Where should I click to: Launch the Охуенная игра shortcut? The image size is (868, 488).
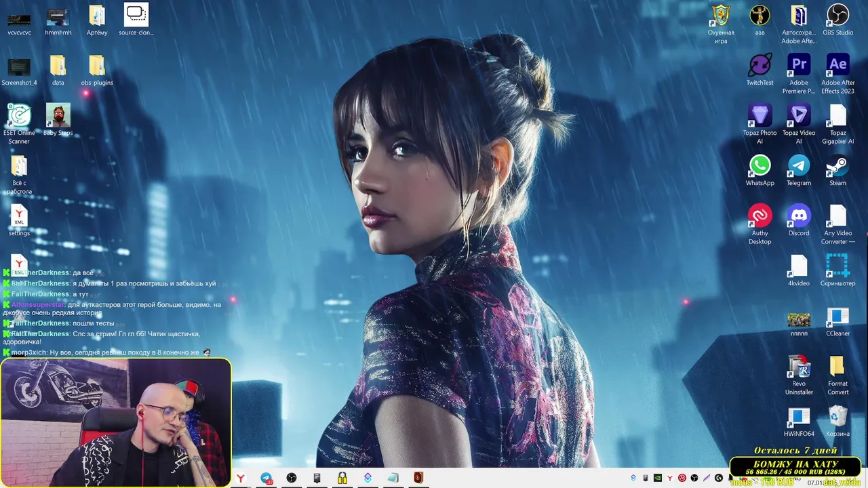(x=721, y=24)
